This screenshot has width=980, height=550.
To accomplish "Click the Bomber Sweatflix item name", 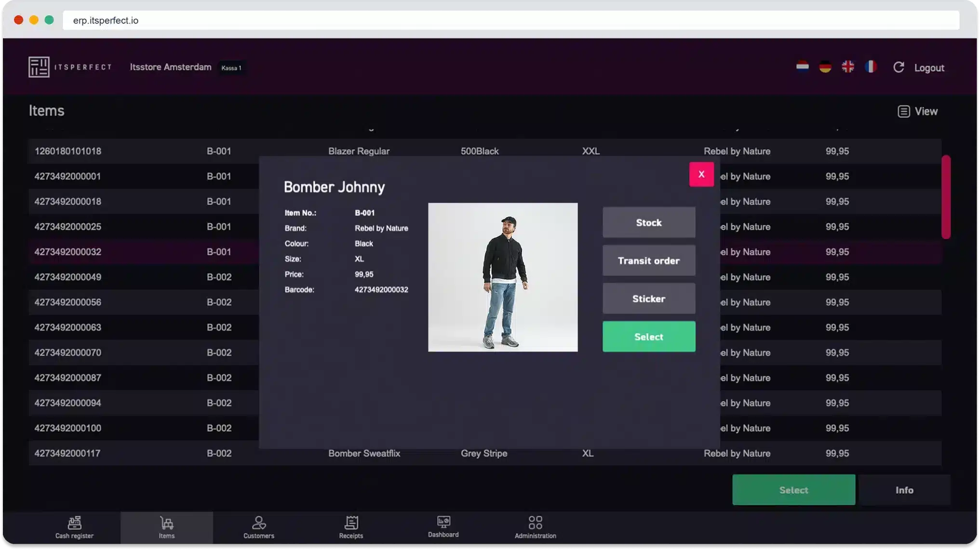I will point(364,453).
